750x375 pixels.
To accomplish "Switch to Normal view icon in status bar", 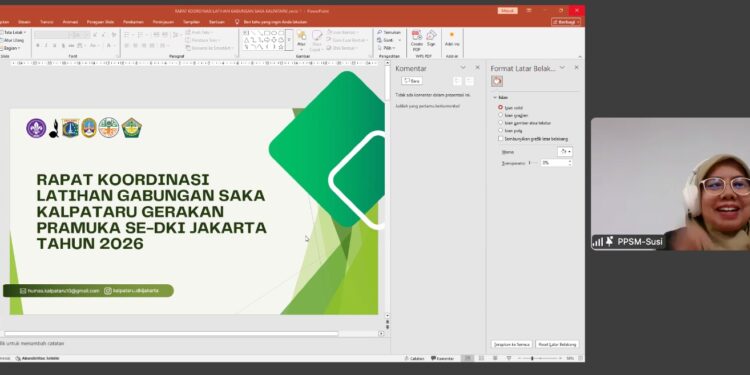I will tap(468, 358).
